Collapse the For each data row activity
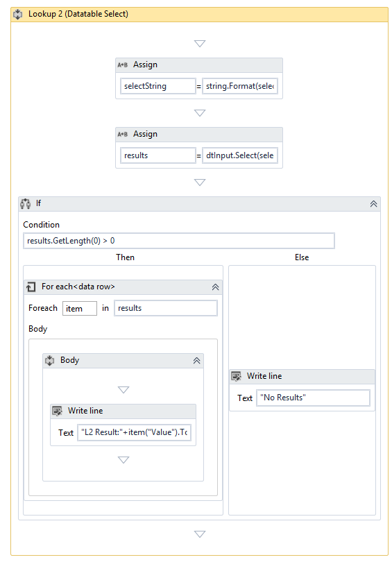The height and width of the screenshot is (562, 392). pyautogui.click(x=215, y=287)
